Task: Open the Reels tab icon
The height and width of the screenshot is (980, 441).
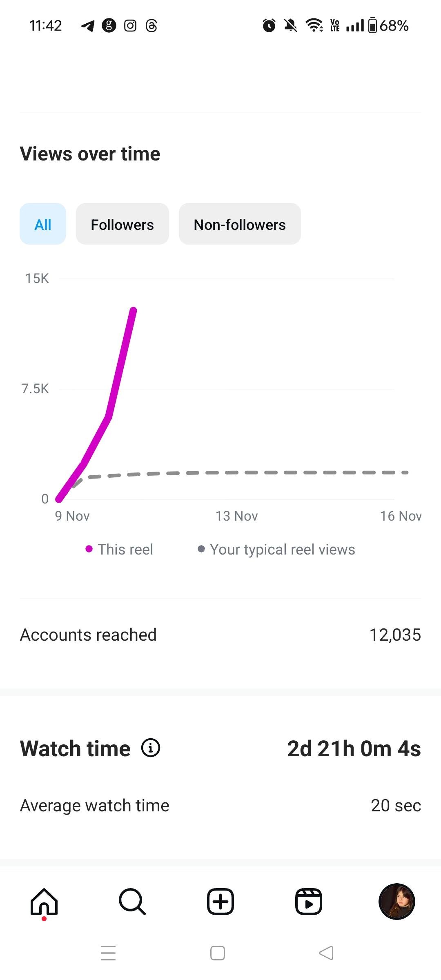Action: pyautogui.click(x=309, y=902)
